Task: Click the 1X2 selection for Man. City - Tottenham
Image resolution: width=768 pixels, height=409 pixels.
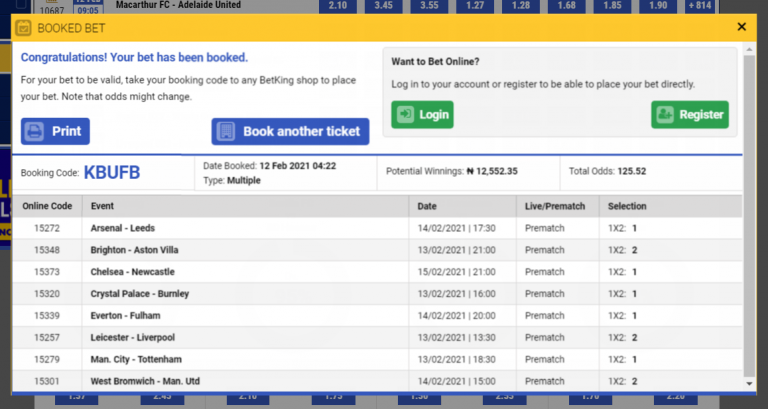Action: [623, 359]
